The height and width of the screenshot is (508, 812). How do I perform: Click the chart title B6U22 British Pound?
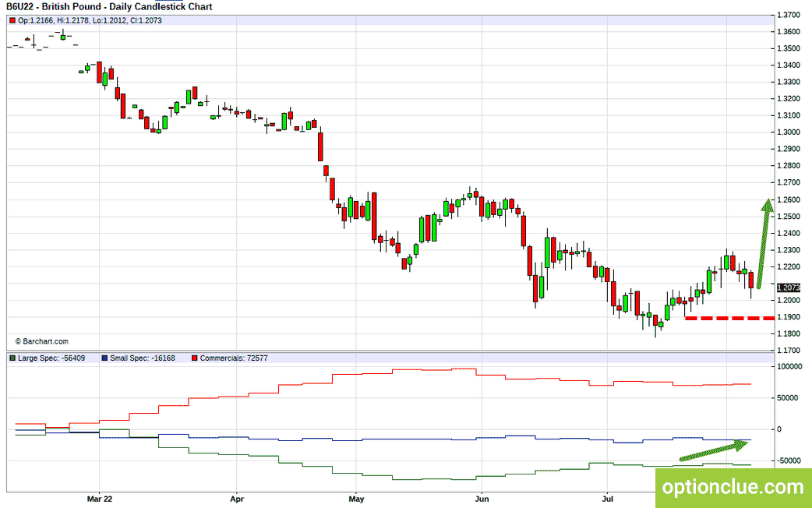coord(109,7)
